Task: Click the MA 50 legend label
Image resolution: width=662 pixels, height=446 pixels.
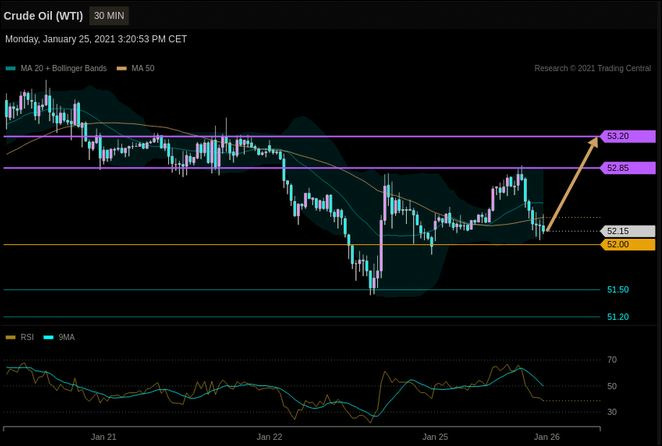Action: 143,68
